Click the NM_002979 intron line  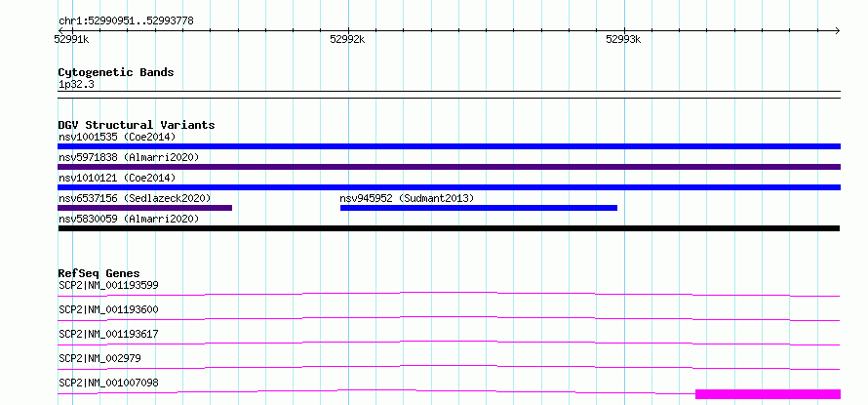tap(449, 366)
